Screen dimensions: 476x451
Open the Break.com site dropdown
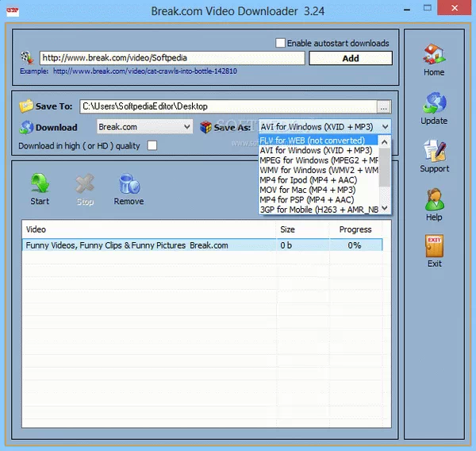coord(144,126)
